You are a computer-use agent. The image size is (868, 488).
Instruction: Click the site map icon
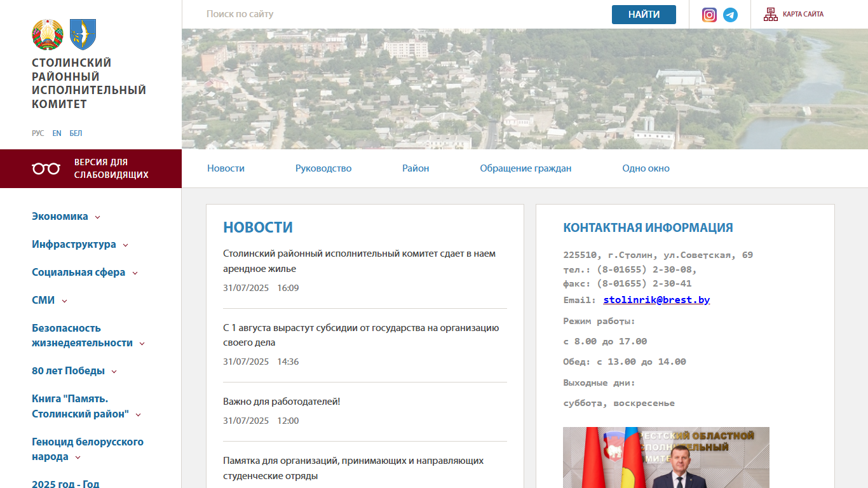tap(770, 15)
